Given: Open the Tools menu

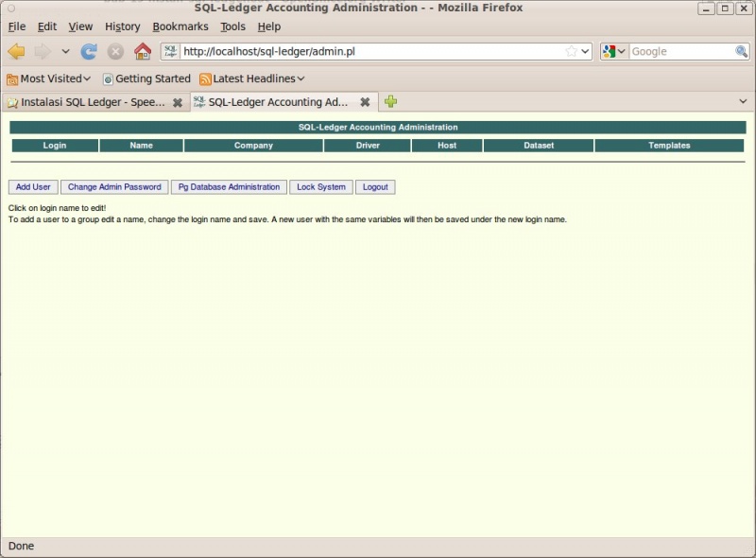Looking at the screenshot, I should (232, 26).
